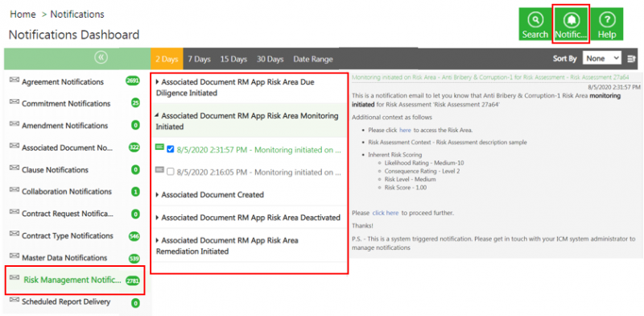Open Contract Request Notifications category
This screenshot has width=644, height=316.
point(68,214)
